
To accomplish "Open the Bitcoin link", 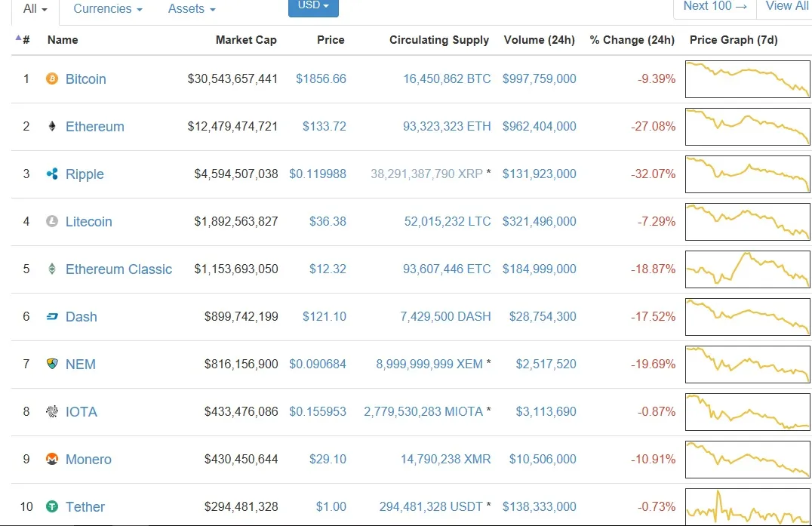I will [85, 78].
